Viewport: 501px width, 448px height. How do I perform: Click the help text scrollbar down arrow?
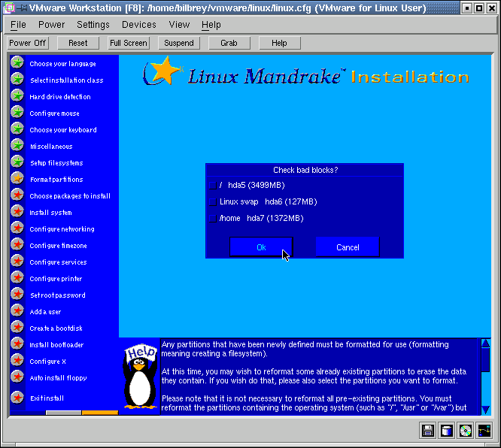tap(485, 409)
